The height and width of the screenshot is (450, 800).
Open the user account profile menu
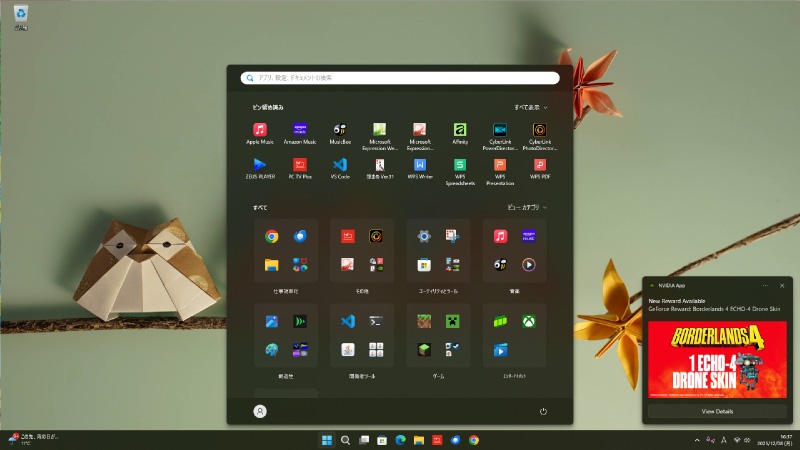pos(260,411)
